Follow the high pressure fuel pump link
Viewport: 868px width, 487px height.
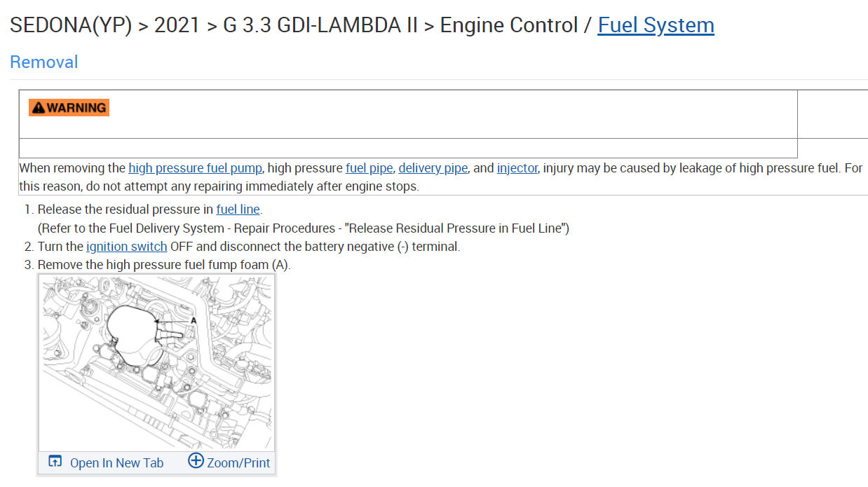(x=195, y=168)
